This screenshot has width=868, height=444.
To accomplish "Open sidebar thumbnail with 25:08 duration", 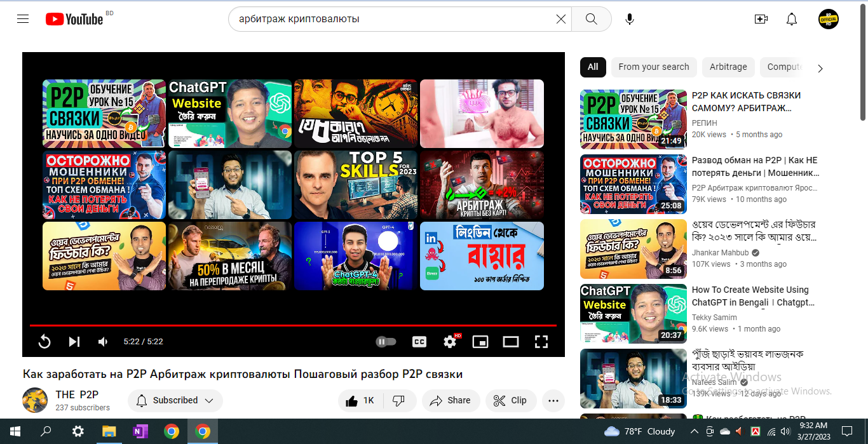I will tap(634, 184).
